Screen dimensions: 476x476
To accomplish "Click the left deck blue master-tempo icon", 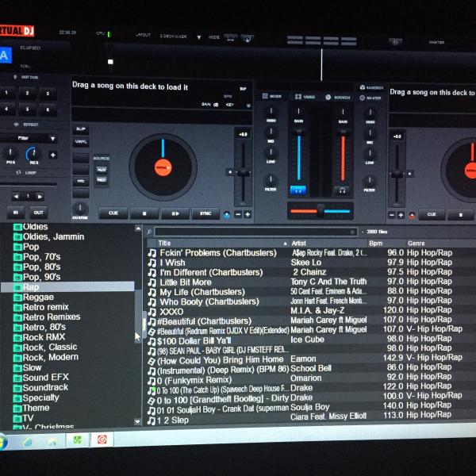I will click(226, 215).
